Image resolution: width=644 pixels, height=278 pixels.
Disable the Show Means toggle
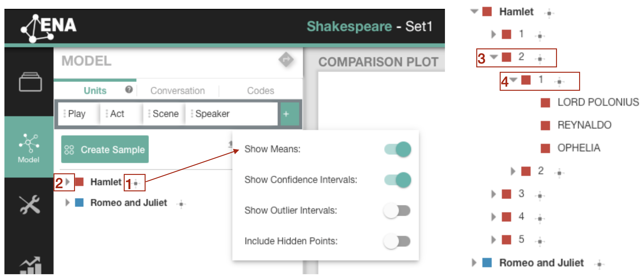(397, 149)
